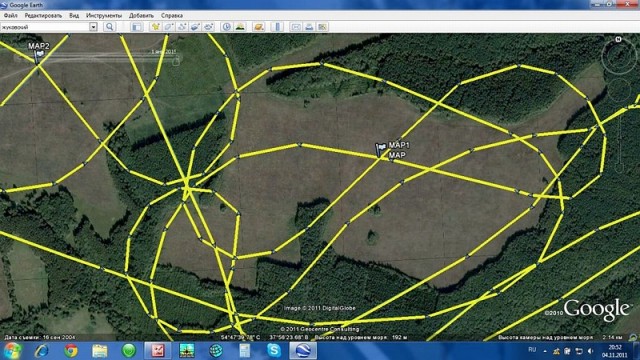Click the Email toolbar icon
Viewport: 640px width, 360px height.
[296, 27]
